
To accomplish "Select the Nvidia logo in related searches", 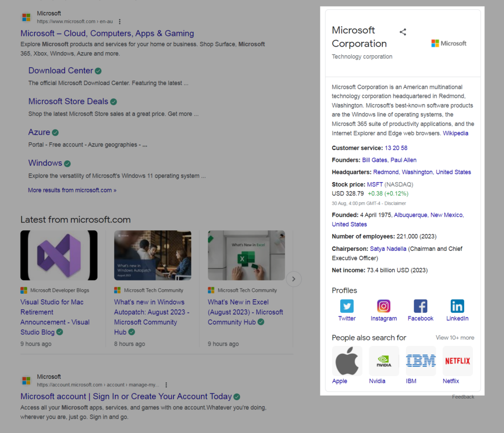I will tap(384, 361).
